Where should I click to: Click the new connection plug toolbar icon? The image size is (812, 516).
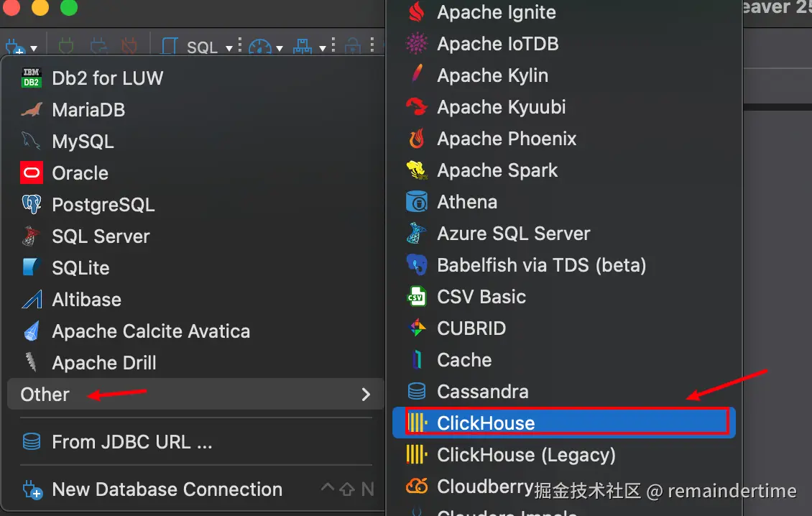click(x=14, y=47)
